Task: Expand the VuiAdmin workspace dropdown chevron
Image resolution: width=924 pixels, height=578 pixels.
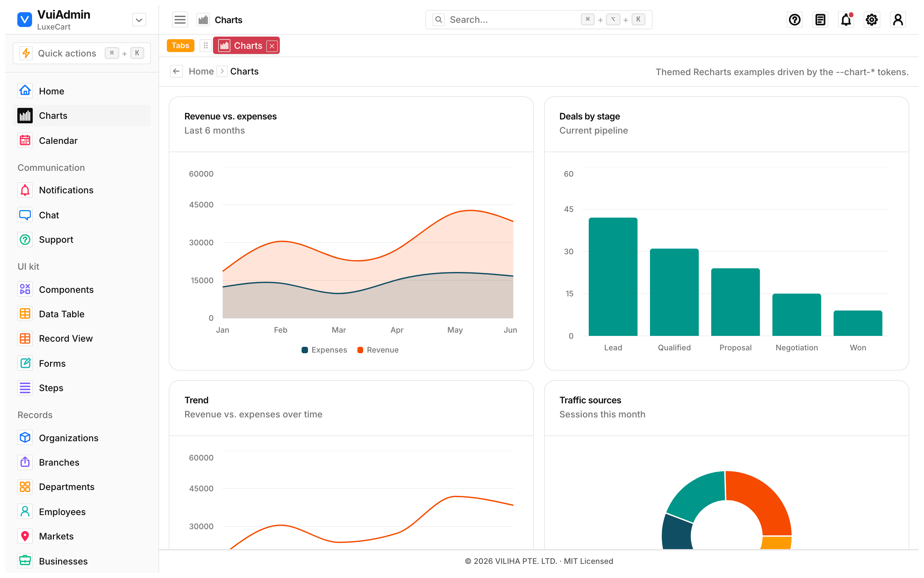Action: 139,20
